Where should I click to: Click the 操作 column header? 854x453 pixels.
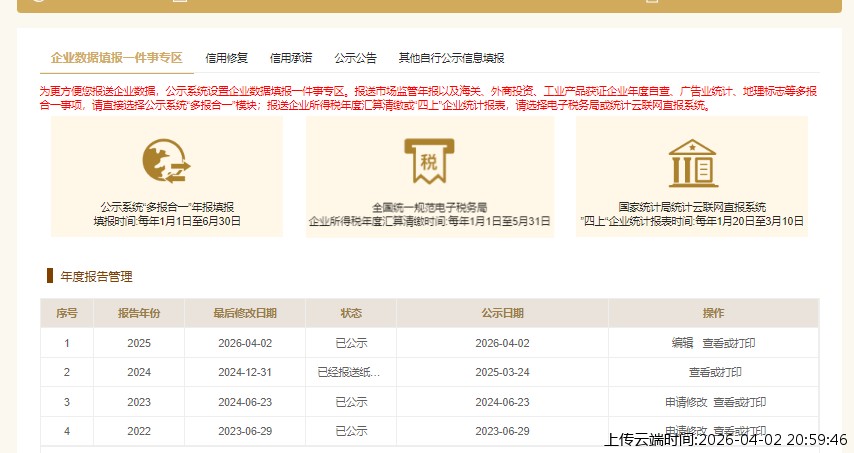point(713,313)
